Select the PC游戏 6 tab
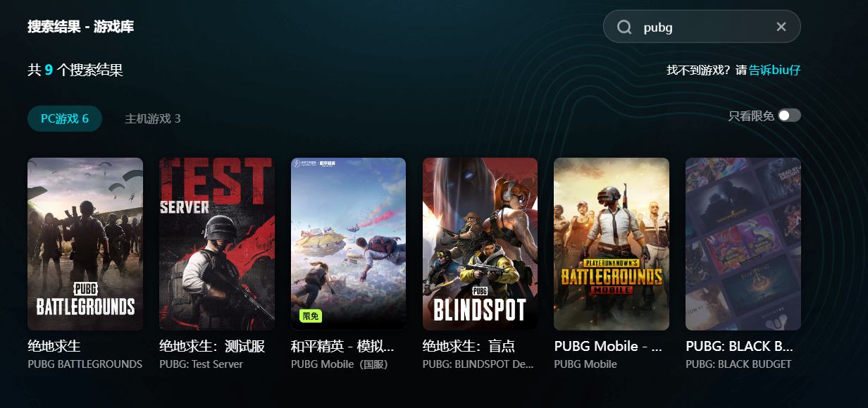868x408 pixels. 65,118
